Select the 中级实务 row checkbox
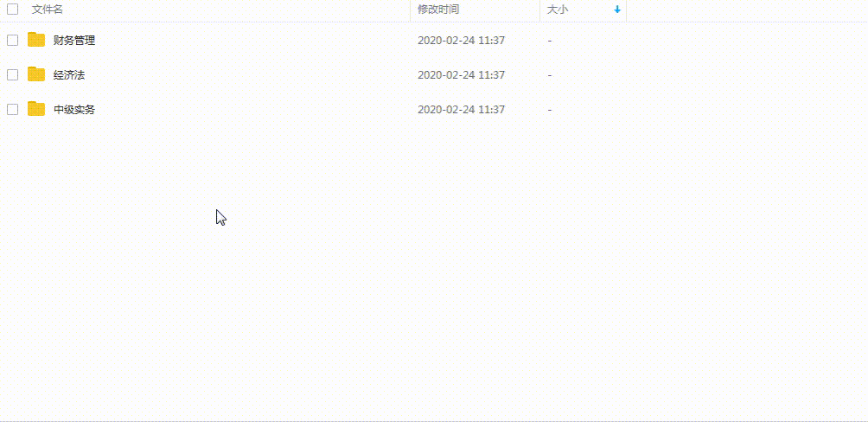This screenshot has height=422, width=868. click(x=12, y=110)
